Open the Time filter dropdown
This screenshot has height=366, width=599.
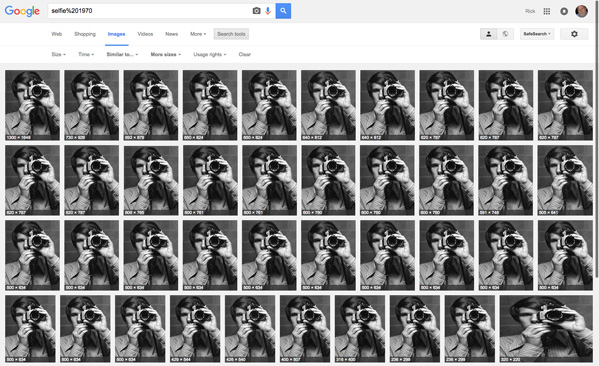pos(86,54)
